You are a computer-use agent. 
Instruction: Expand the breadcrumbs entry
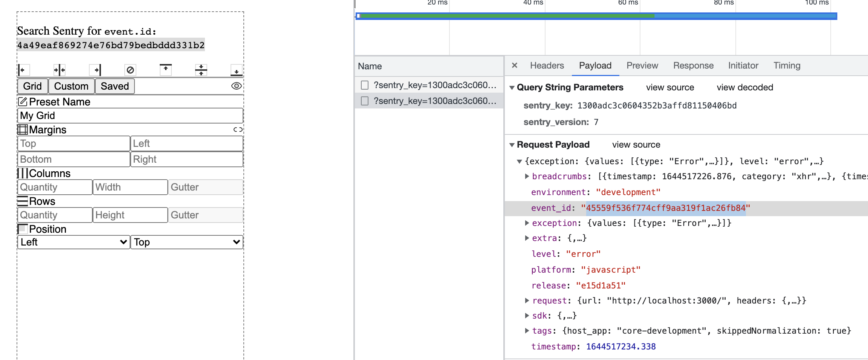point(527,176)
